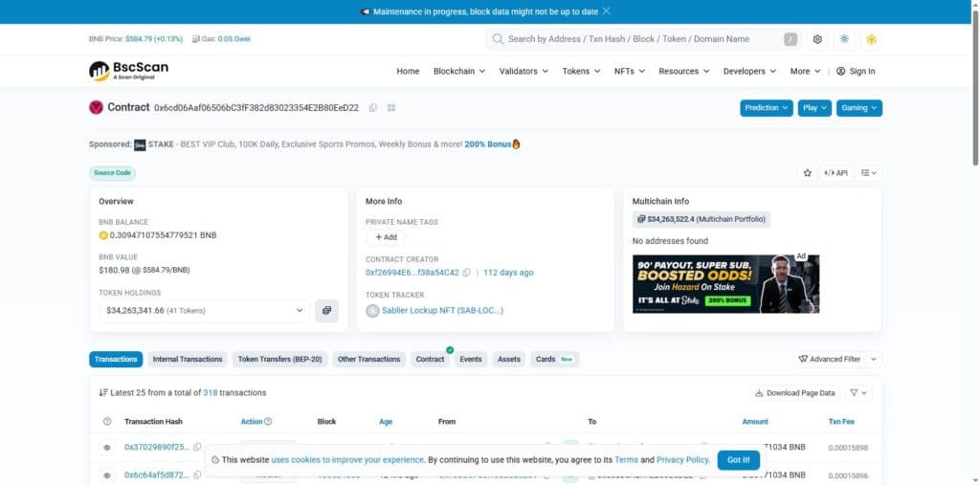The width and height of the screenshot is (980, 486).
Task: Click the 318 transactions count link
Action: pyautogui.click(x=210, y=393)
